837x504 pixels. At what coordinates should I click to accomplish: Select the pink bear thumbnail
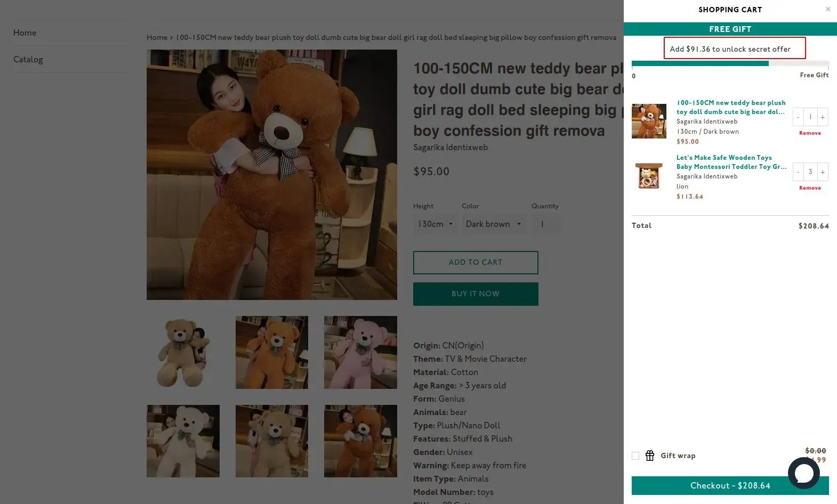(x=360, y=352)
